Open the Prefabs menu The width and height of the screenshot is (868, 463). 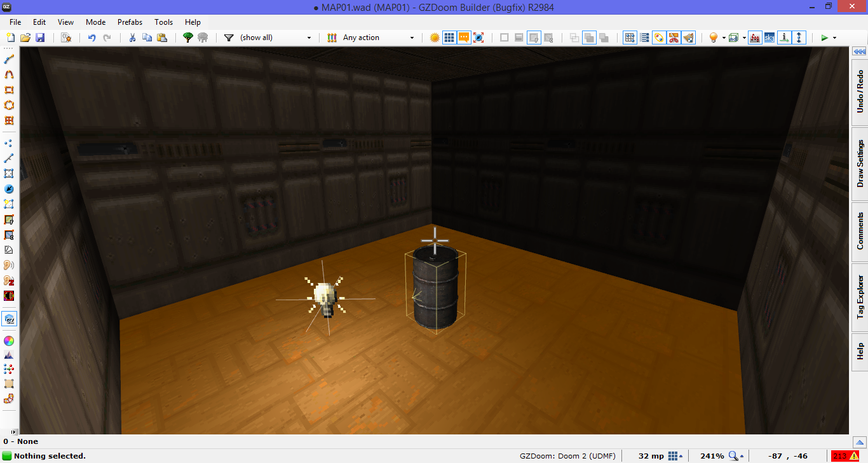[130, 22]
